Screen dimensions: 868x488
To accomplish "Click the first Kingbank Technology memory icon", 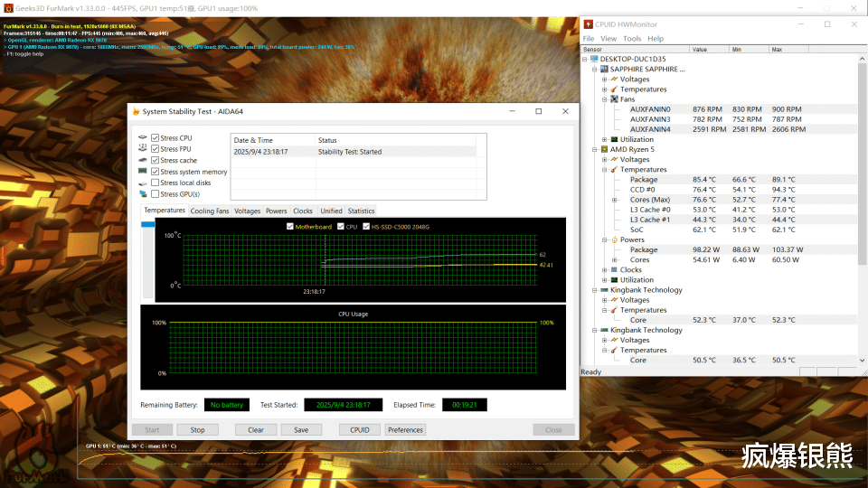I will (604, 290).
